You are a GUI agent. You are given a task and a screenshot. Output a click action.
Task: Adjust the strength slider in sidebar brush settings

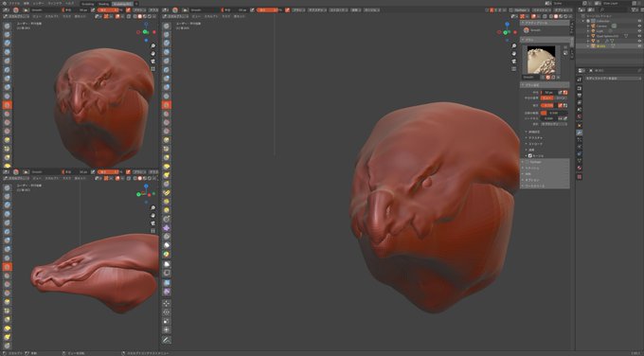(x=547, y=105)
